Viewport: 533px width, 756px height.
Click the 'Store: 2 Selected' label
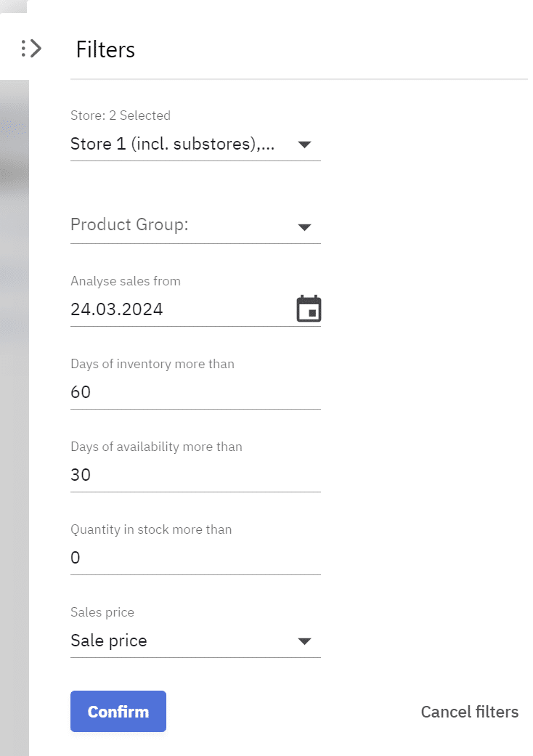121,115
